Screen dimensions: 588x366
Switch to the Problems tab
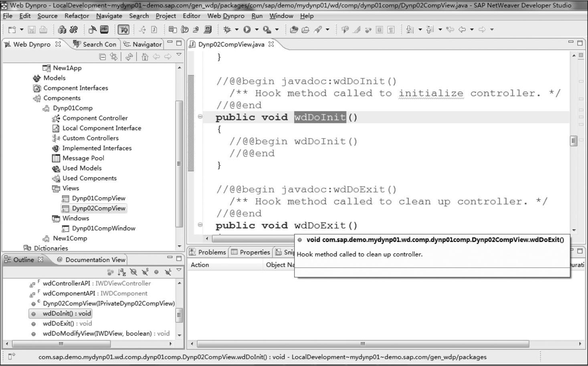(x=208, y=252)
